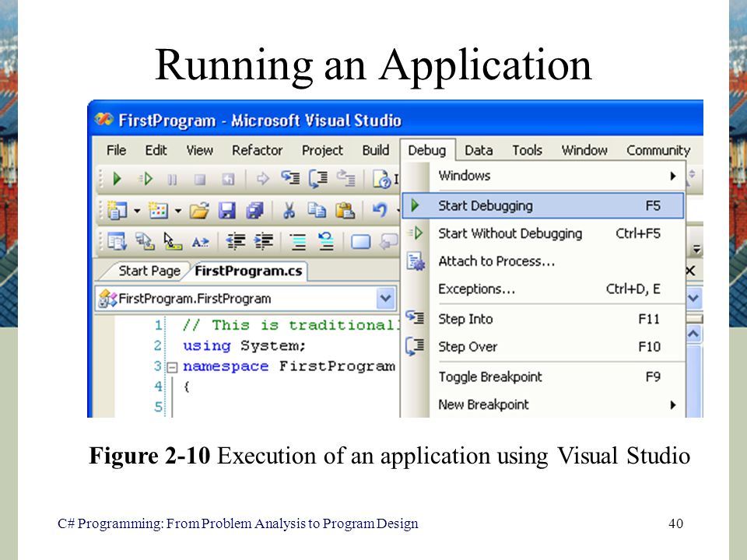747x560 pixels.
Task: Click the Step Into toolbar icon
Action: point(290,178)
